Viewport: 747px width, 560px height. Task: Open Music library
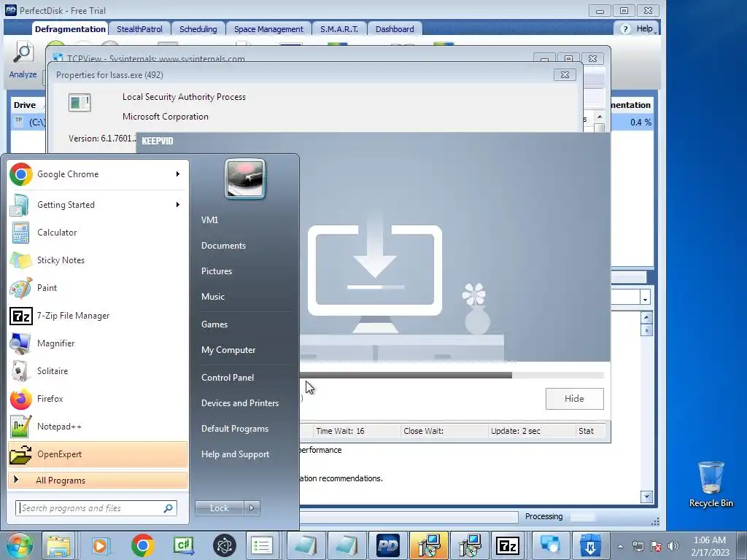click(x=213, y=297)
